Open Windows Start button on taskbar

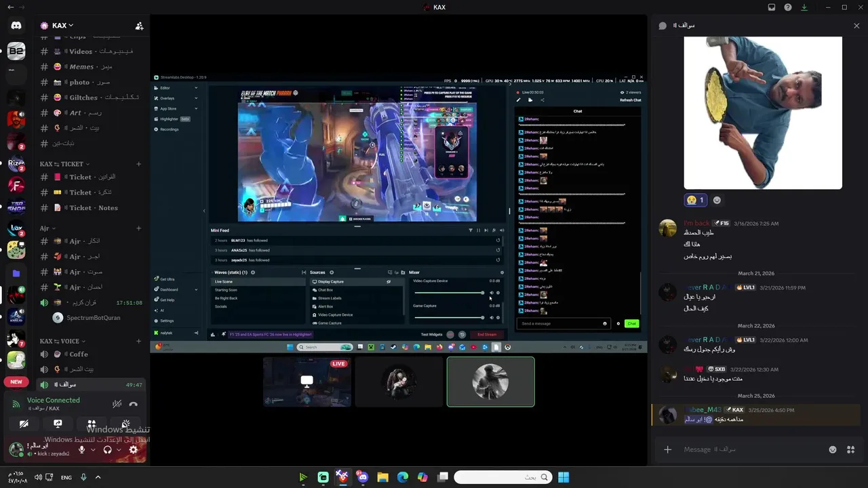click(x=564, y=477)
